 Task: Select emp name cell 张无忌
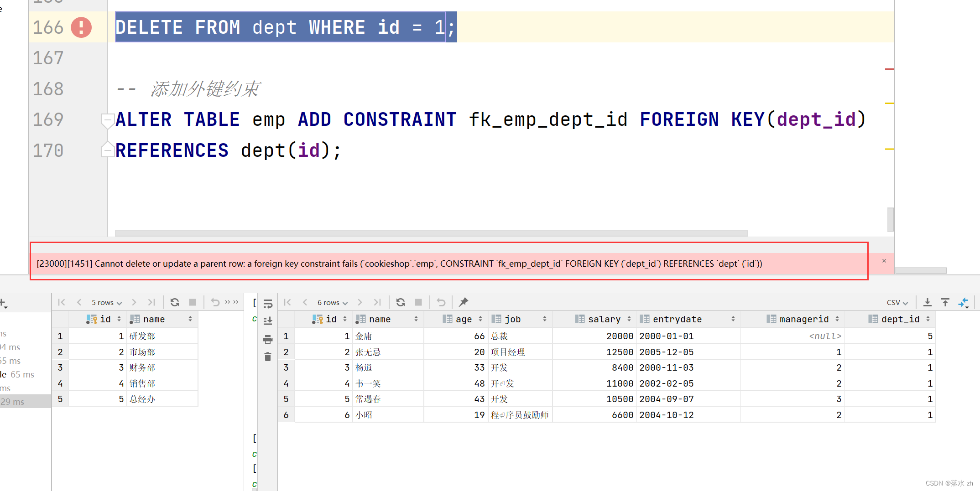point(388,352)
